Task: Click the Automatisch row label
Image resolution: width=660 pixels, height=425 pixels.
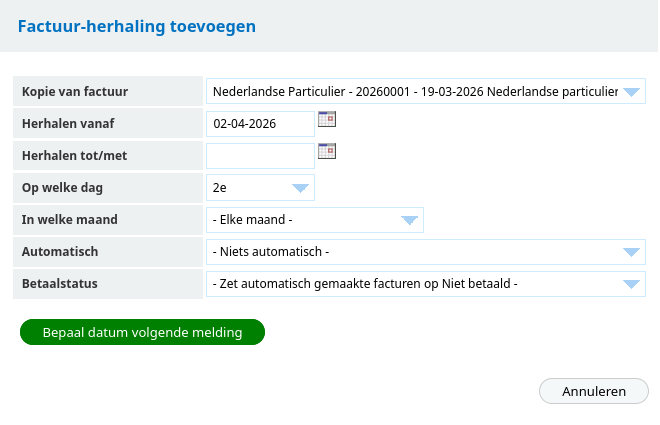Action: tap(60, 252)
